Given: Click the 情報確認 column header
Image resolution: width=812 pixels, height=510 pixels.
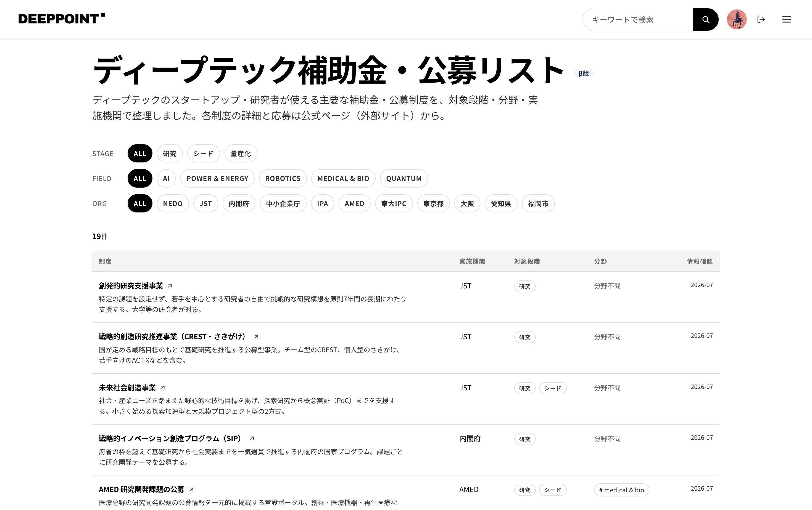Looking at the screenshot, I should point(700,261).
